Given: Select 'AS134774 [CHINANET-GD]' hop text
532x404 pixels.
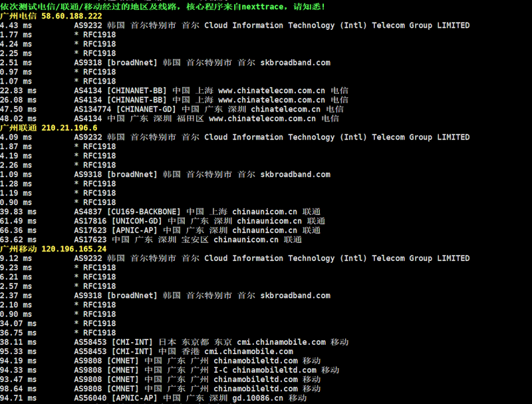Looking at the screenshot, I should pos(125,109).
